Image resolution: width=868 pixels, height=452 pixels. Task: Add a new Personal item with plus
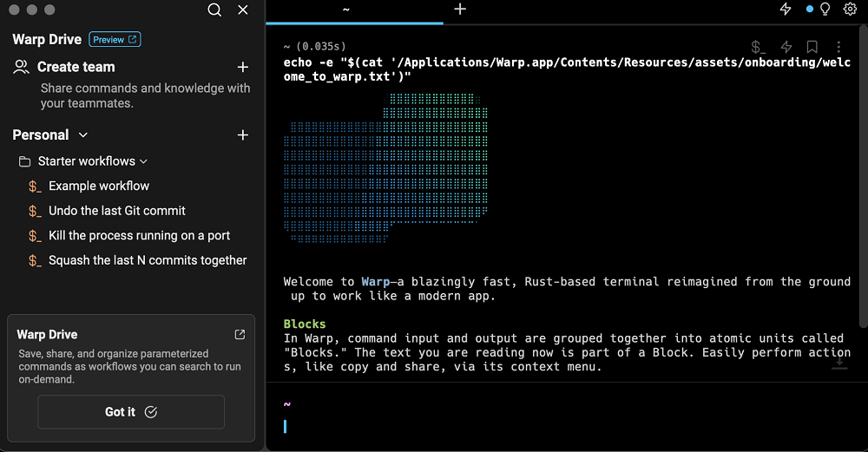pyautogui.click(x=242, y=135)
